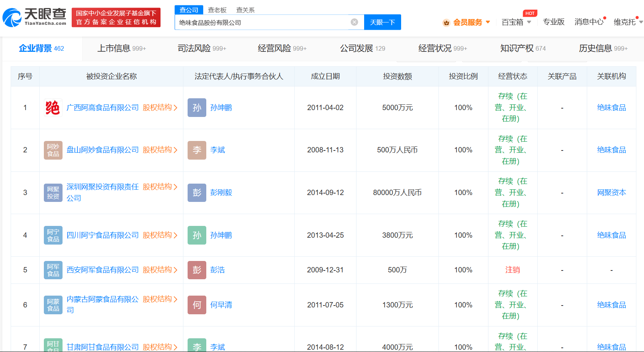
Task: Open the 会员服务 dropdown
Action: point(468,22)
